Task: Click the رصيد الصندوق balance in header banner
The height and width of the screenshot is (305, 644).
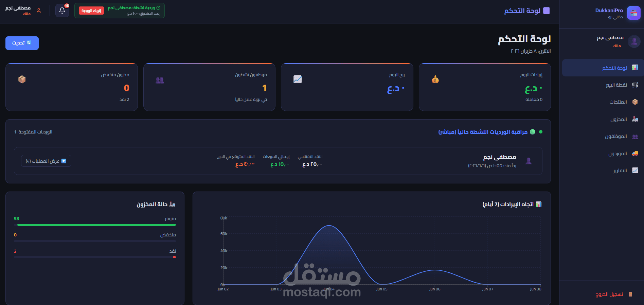Action: coord(144,14)
